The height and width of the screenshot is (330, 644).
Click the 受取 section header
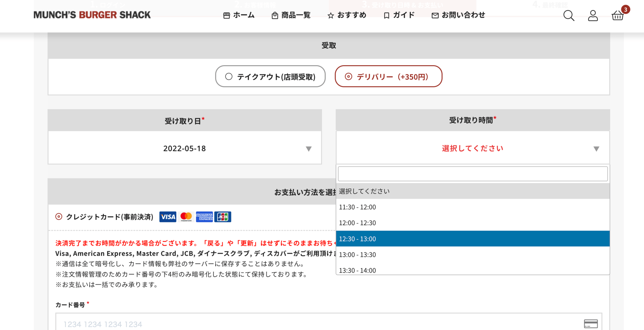click(x=329, y=45)
